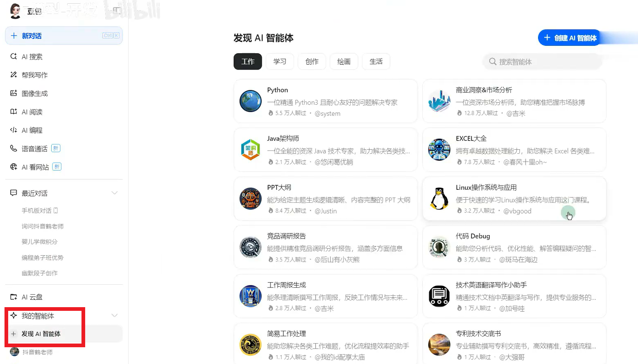Click the 代码 Debug title text
Screen dimensions: 638x364
tap(473, 236)
